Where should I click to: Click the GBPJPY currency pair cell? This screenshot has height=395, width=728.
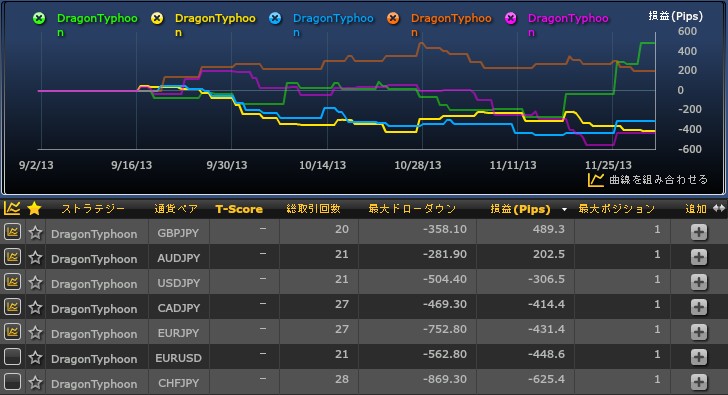(178, 233)
